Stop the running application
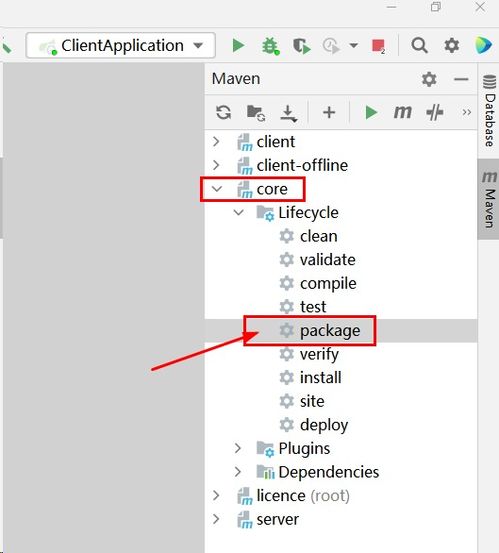This screenshot has height=553, width=499. [x=378, y=46]
